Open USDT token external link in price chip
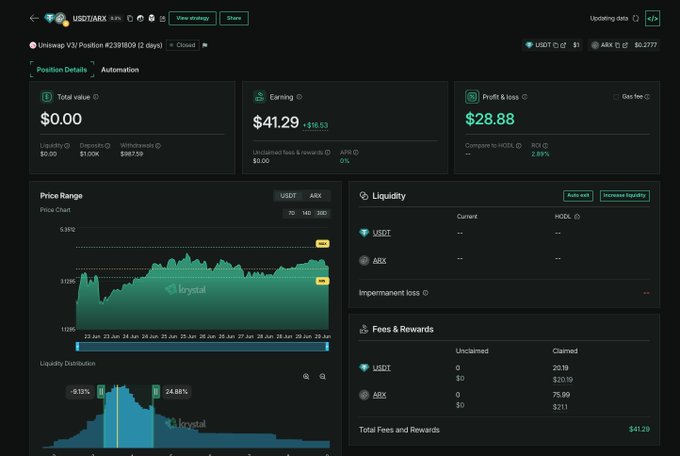 coord(563,45)
